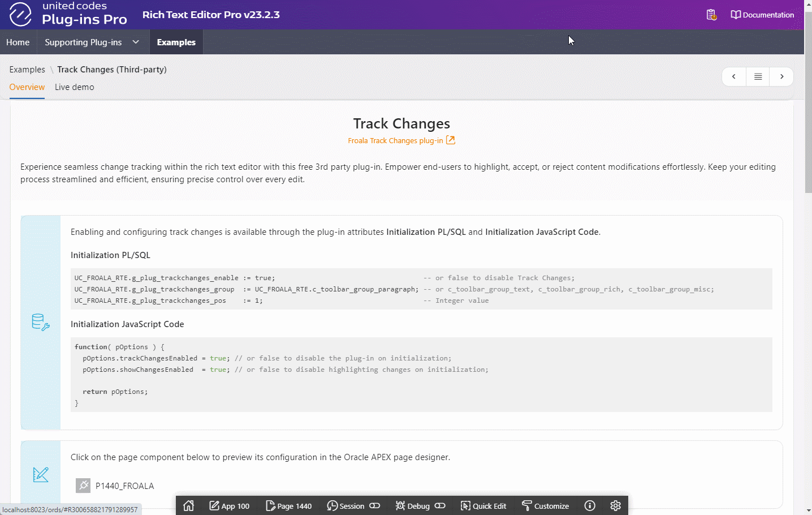Toggle the Session switch in developer toolbar
The image size is (812, 515).
tap(375, 506)
